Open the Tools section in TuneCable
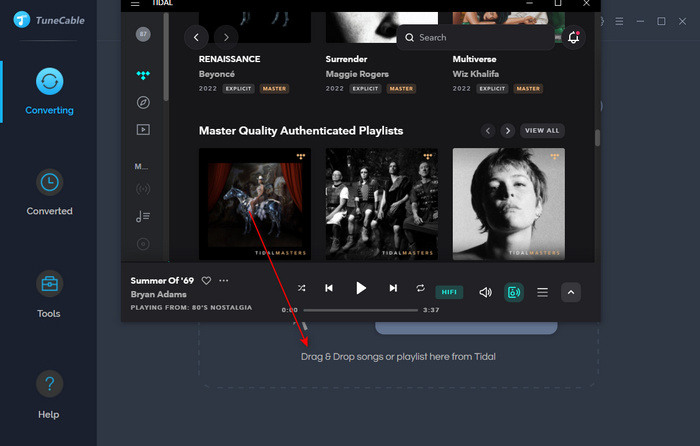The image size is (700, 446). pyautogui.click(x=49, y=294)
